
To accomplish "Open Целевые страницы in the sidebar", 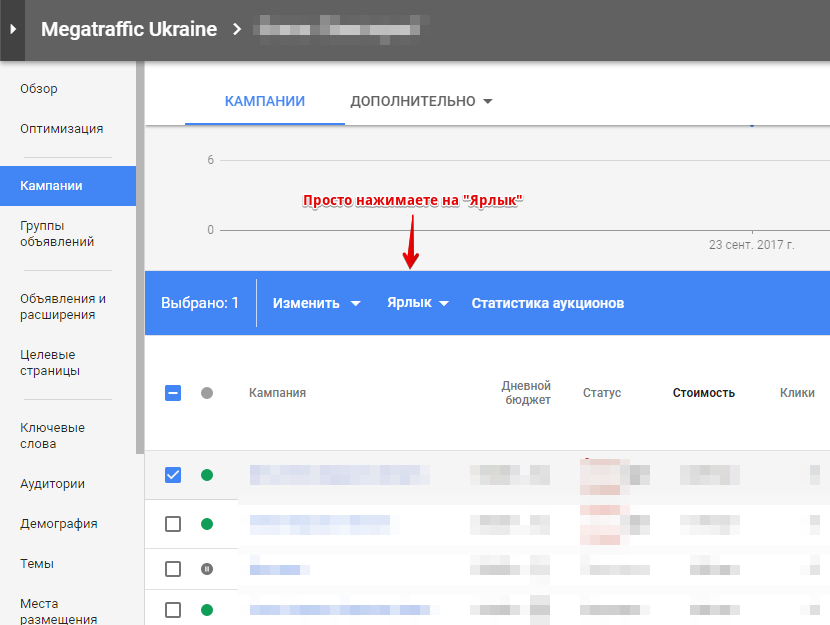I will point(50,363).
